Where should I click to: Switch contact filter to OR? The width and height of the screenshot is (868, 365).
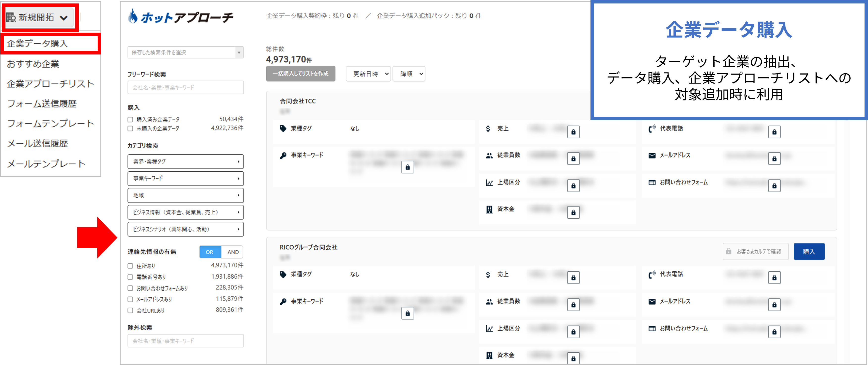[x=210, y=252]
